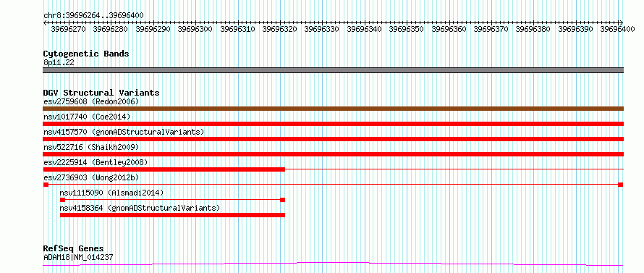The height and width of the screenshot is (273, 644).
Task: Click the nsv522716 (Shaikh2009) label
Action: 91,147
